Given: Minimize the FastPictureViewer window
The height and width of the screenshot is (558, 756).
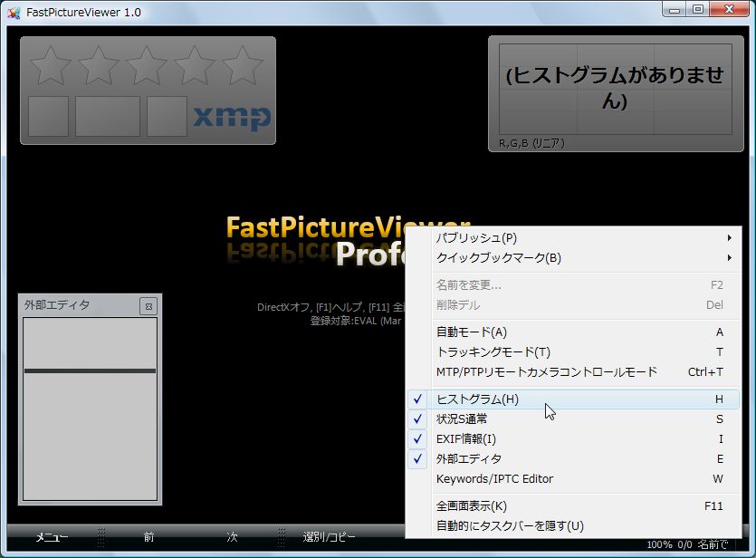Looking at the screenshot, I should [675, 9].
